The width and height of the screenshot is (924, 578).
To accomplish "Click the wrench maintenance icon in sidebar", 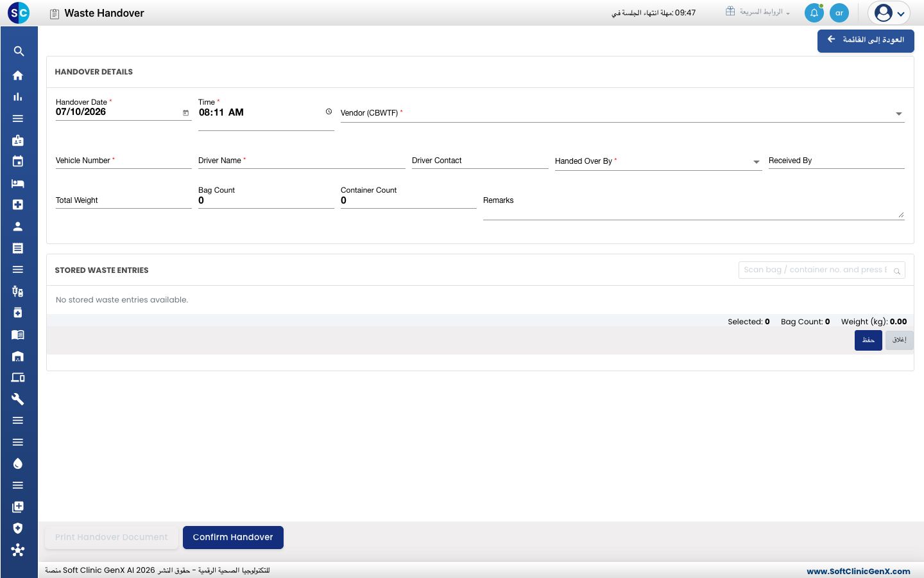I will coord(18,399).
